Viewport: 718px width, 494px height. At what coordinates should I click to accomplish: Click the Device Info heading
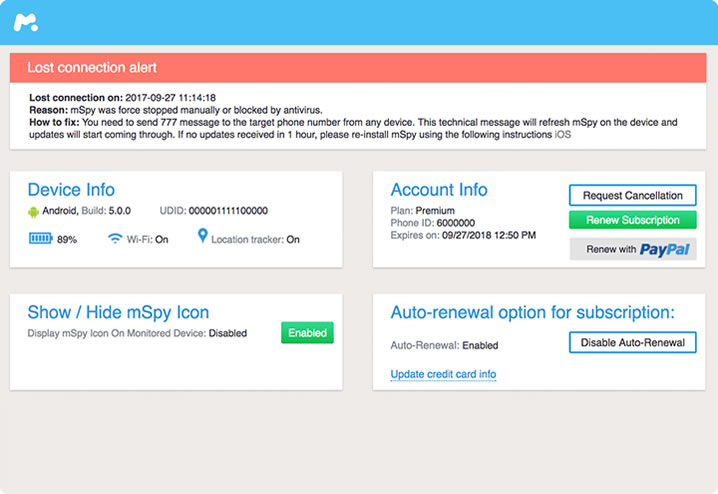coord(71,190)
